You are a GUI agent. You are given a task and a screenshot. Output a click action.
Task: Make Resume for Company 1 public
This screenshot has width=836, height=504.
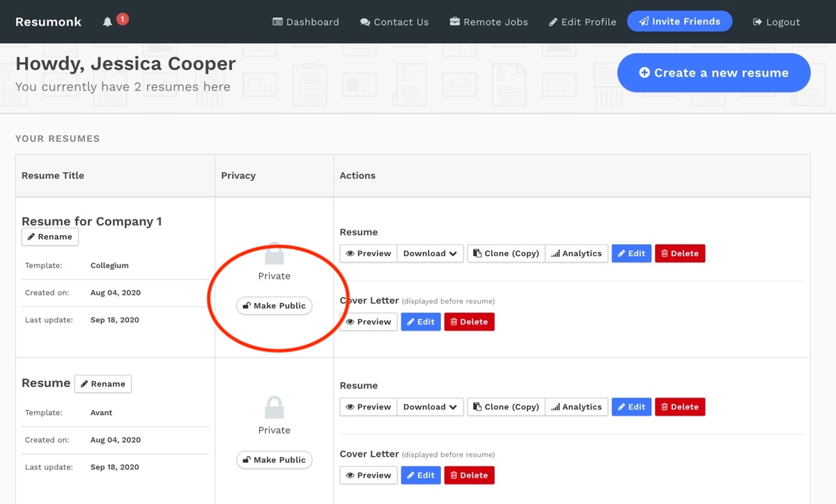274,306
